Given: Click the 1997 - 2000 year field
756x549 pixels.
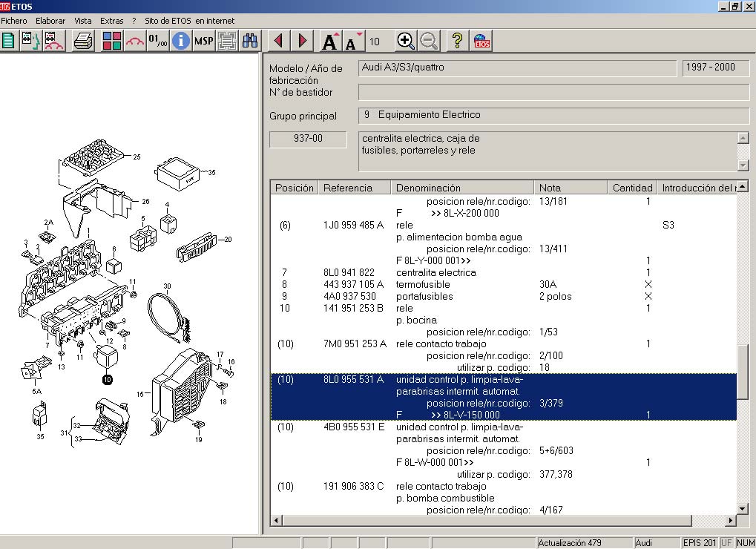Looking at the screenshot, I should click(715, 68).
